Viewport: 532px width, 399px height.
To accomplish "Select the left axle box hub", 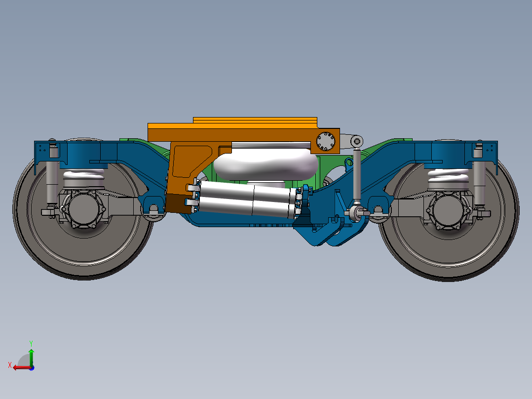I will (x=83, y=208).
